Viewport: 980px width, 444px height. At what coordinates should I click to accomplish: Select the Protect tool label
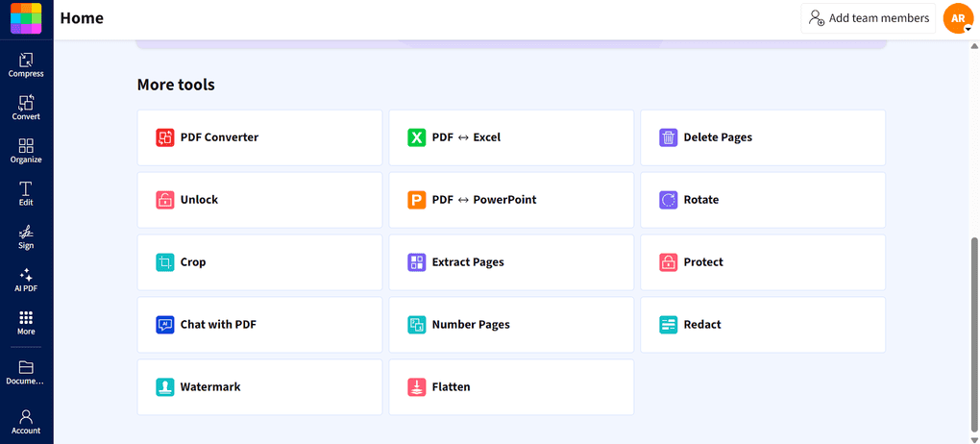pyautogui.click(x=703, y=262)
